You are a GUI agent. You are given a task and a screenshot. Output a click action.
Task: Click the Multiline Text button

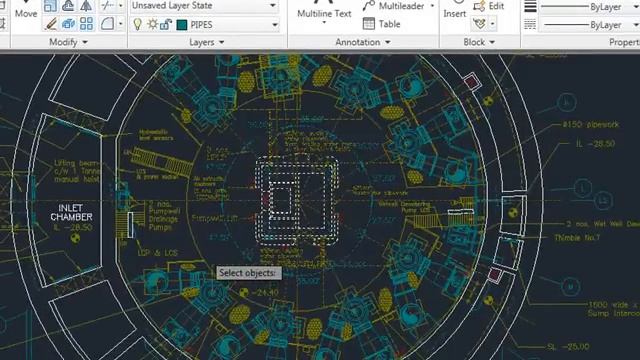click(x=324, y=10)
